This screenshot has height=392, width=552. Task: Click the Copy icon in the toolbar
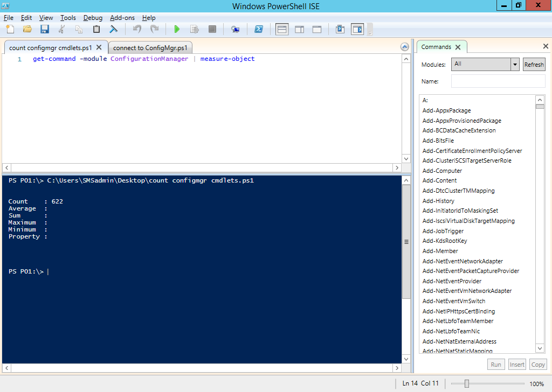[79, 29]
